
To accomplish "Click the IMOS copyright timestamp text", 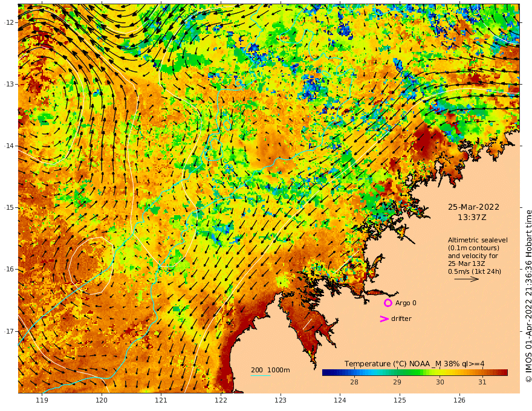I will (x=528, y=296).
